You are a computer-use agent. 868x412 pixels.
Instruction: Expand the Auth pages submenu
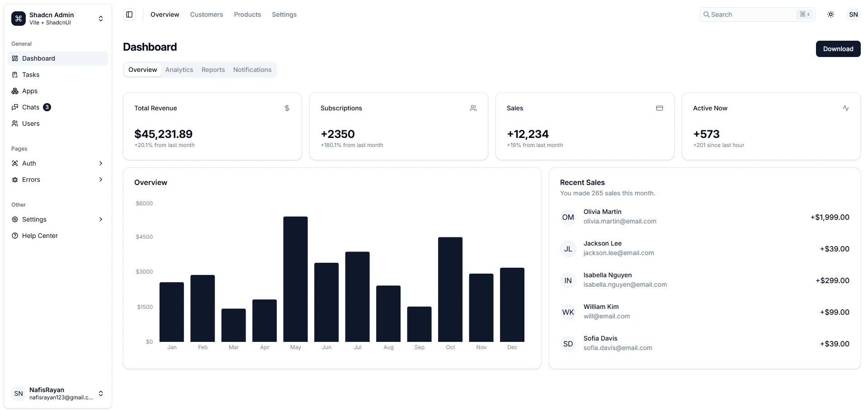tap(58, 163)
